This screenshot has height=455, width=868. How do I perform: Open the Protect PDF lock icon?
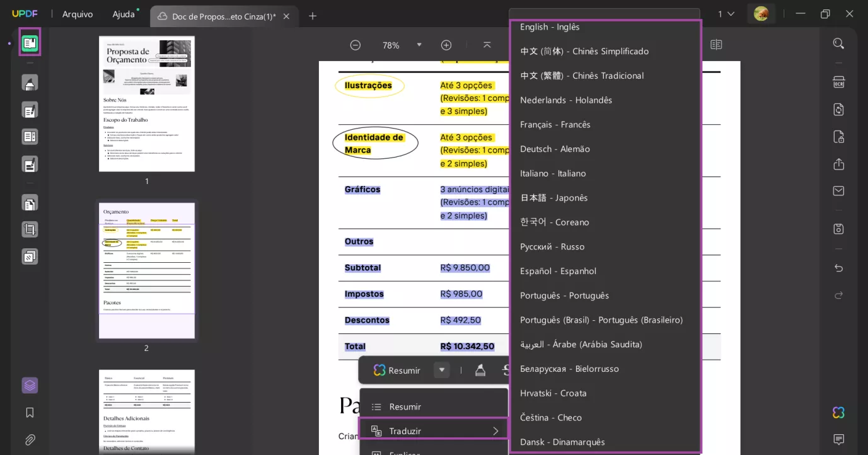coord(838,137)
